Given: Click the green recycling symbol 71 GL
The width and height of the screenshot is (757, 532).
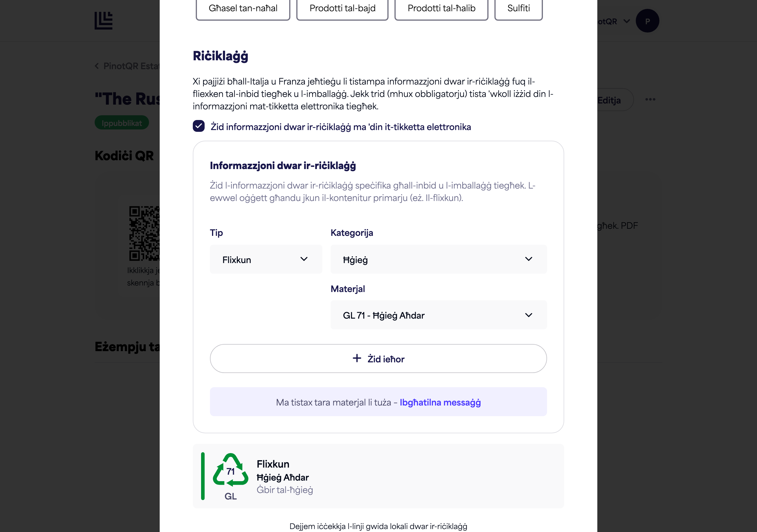Looking at the screenshot, I should (230, 476).
